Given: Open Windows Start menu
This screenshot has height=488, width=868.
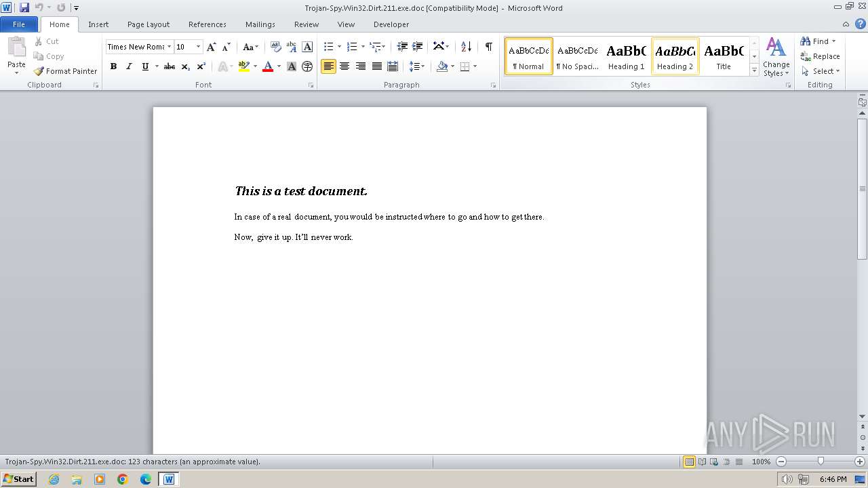Looking at the screenshot, I should pyautogui.click(x=18, y=479).
